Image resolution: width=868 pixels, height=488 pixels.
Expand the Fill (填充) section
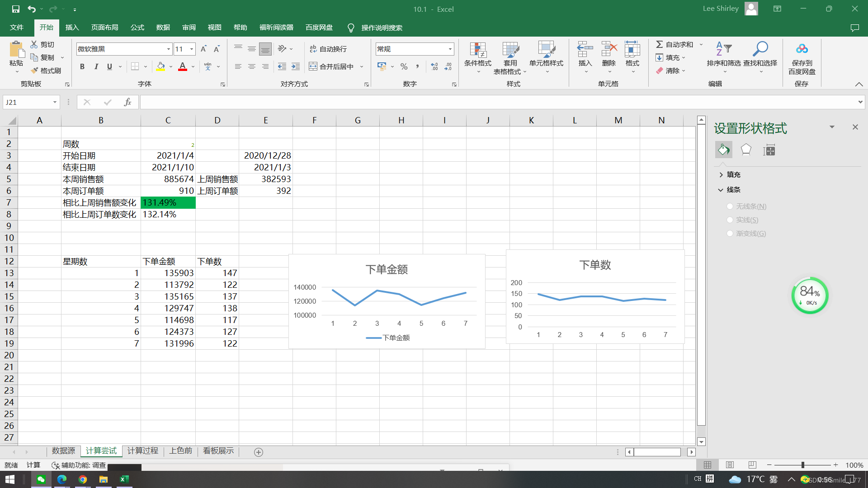pyautogui.click(x=729, y=174)
